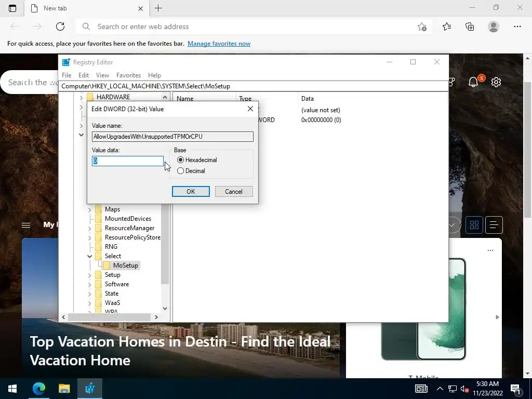This screenshot has height=399, width=532.
Task: Open the Edge profile avatar
Action: click(x=494, y=26)
